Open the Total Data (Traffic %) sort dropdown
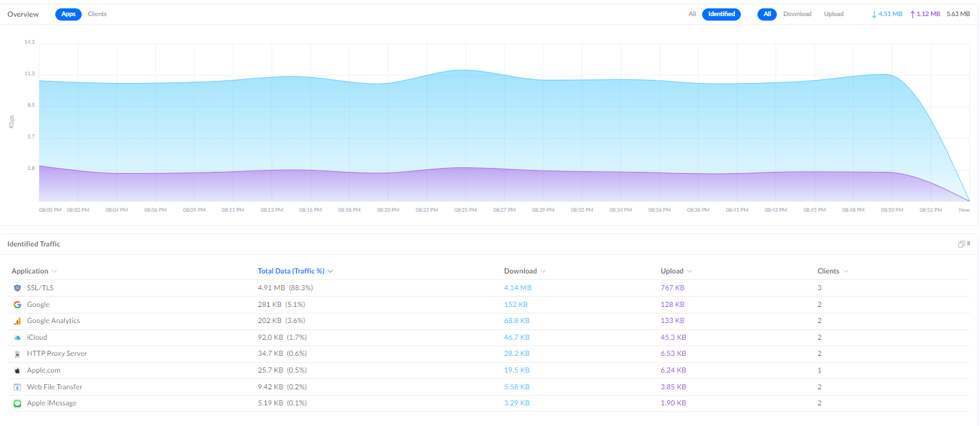Image resolution: width=980 pixels, height=426 pixels. pyautogui.click(x=330, y=272)
